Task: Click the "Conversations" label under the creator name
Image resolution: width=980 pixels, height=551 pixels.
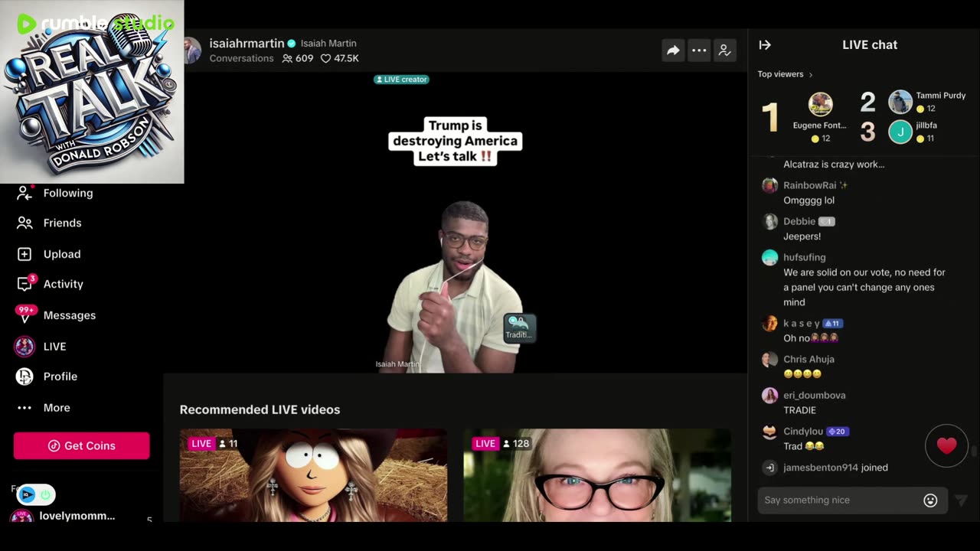Action: (241, 58)
